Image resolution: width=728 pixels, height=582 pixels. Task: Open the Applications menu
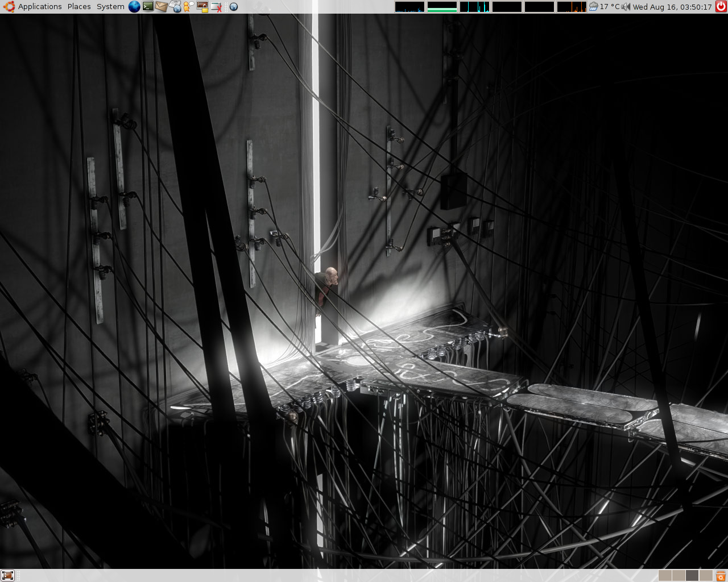pyautogui.click(x=40, y=6)
